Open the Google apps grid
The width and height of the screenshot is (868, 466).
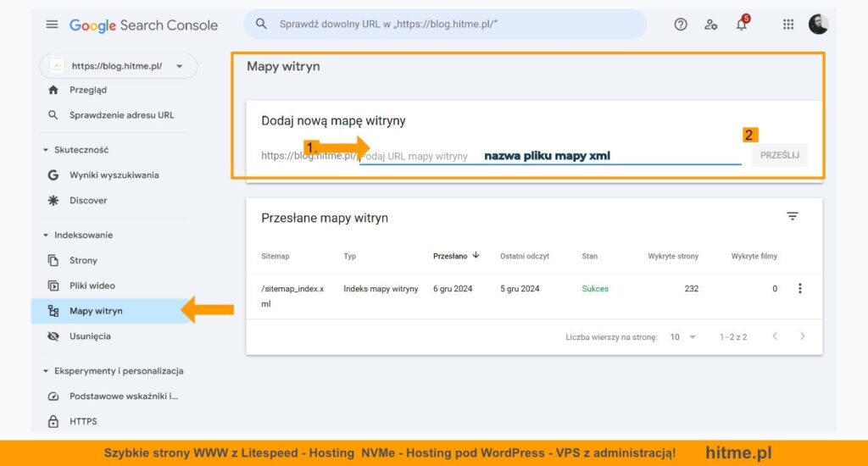[x=788, y=25]
